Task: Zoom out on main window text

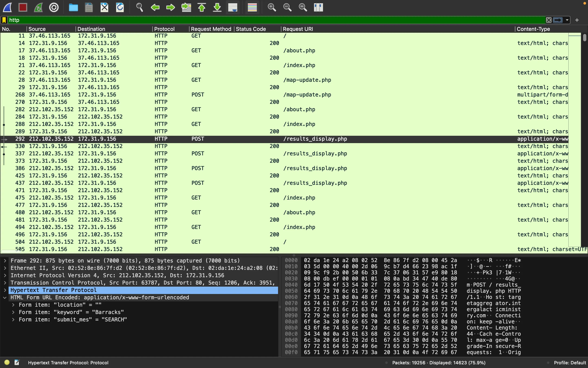Action: pyautogui.click(x=287, y=7)
